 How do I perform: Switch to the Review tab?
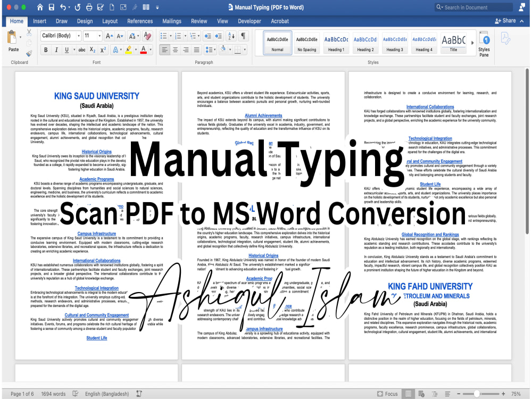pyautogui.click(x=199, y=21)
